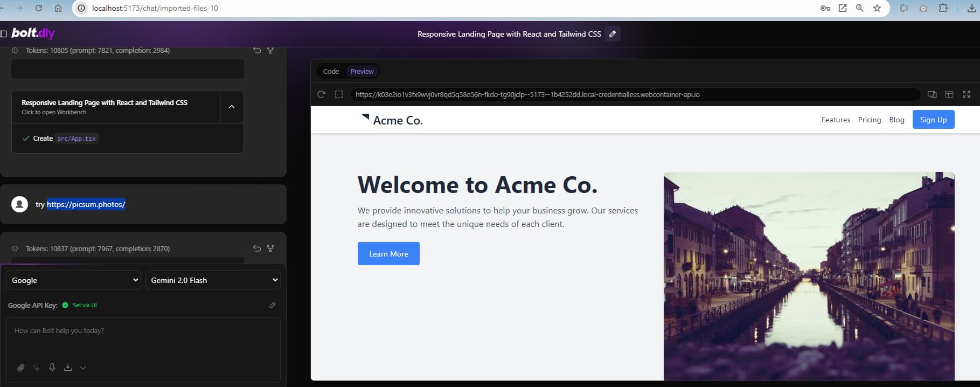Toggle responsive device preview mode
This screenshot has width=980, height=387.
click(x=932, y=94)
